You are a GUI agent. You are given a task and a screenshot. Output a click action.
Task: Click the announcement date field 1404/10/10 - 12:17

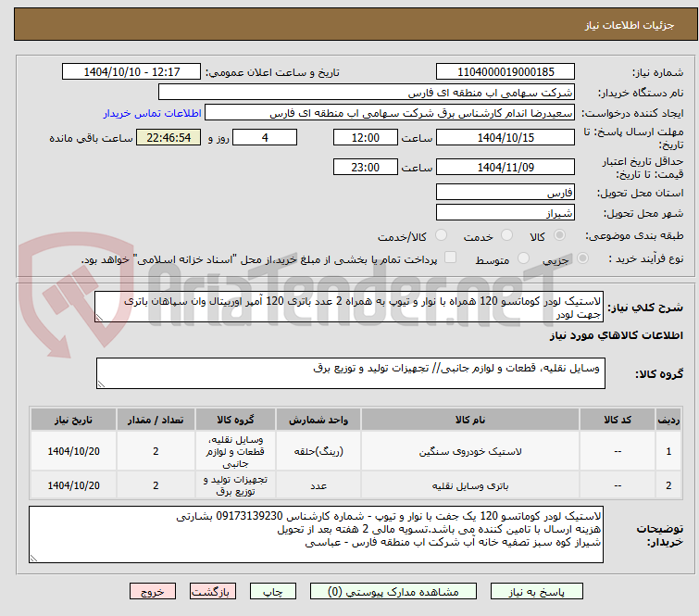click(131, 72)
